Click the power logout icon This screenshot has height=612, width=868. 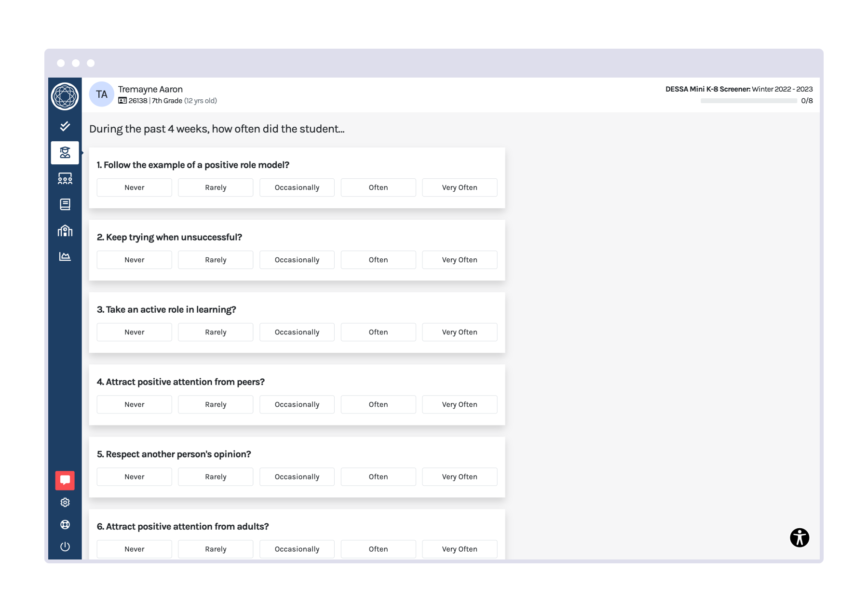[65, 546]
